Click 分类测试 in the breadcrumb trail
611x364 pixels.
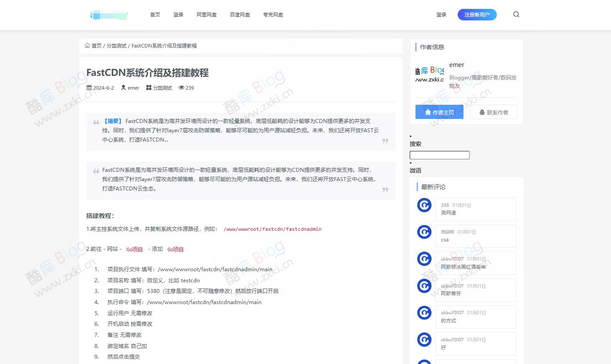[x=116, y=45]
